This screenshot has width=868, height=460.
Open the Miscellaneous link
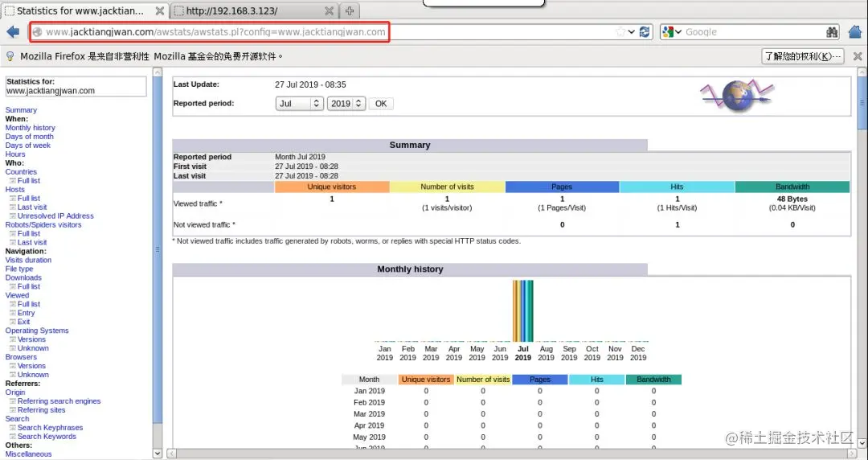28,454
